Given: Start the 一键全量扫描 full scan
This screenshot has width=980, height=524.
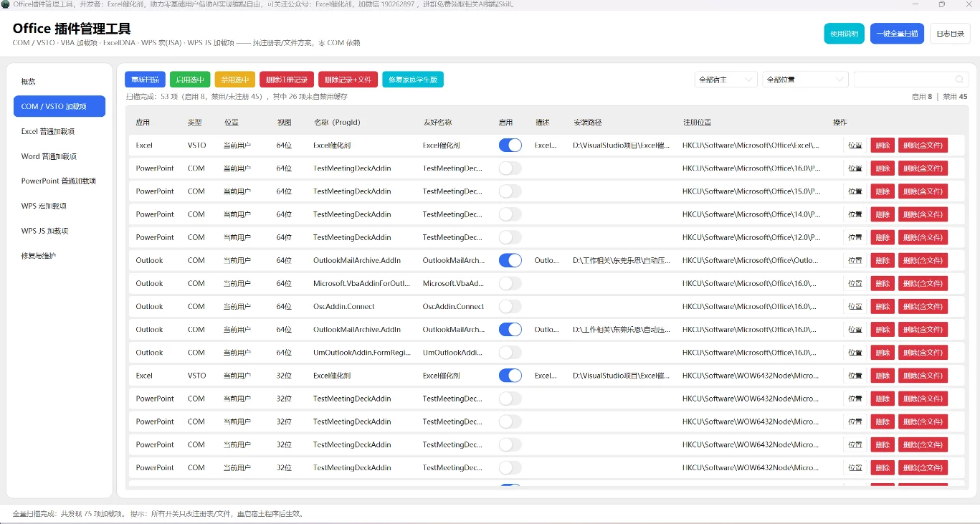Looking at the screenshot, I should 897,34.
